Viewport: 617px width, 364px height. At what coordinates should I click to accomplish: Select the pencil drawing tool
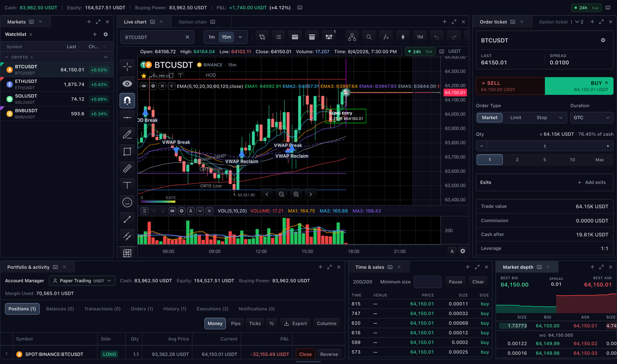127,134
